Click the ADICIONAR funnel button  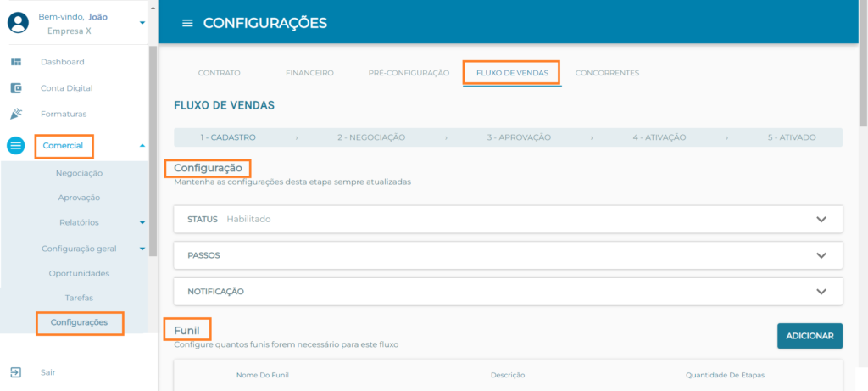[810, 336]
